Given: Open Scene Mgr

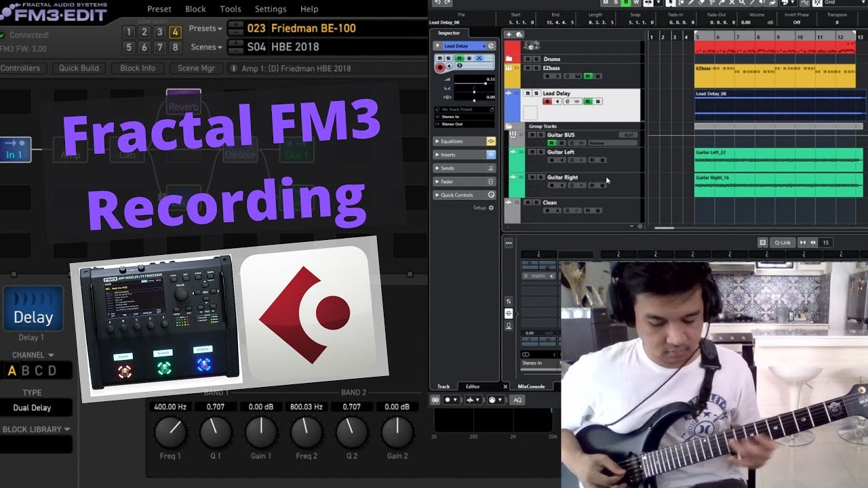Looking at the screenshot, I should 196,68.
